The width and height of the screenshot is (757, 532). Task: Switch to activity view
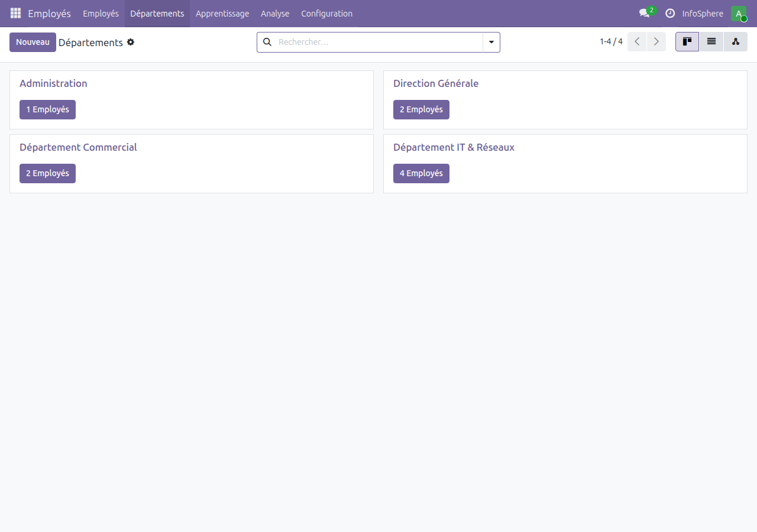(x=735, y=41)
